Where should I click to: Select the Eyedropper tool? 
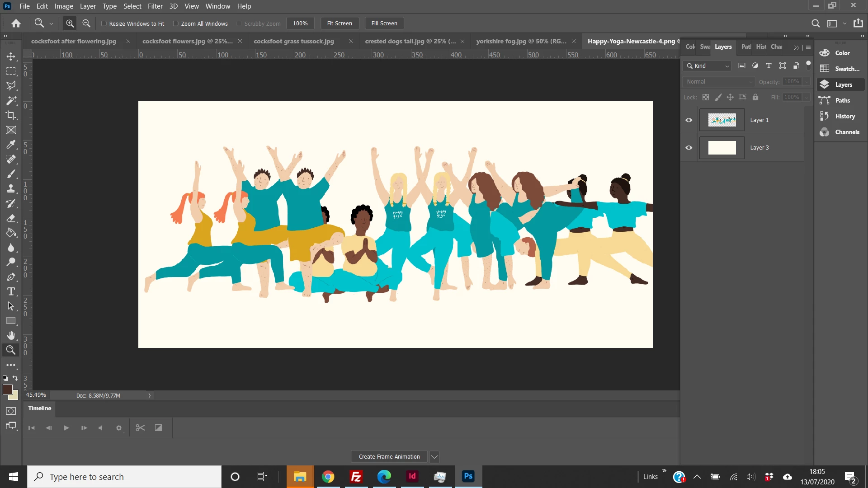11,145
